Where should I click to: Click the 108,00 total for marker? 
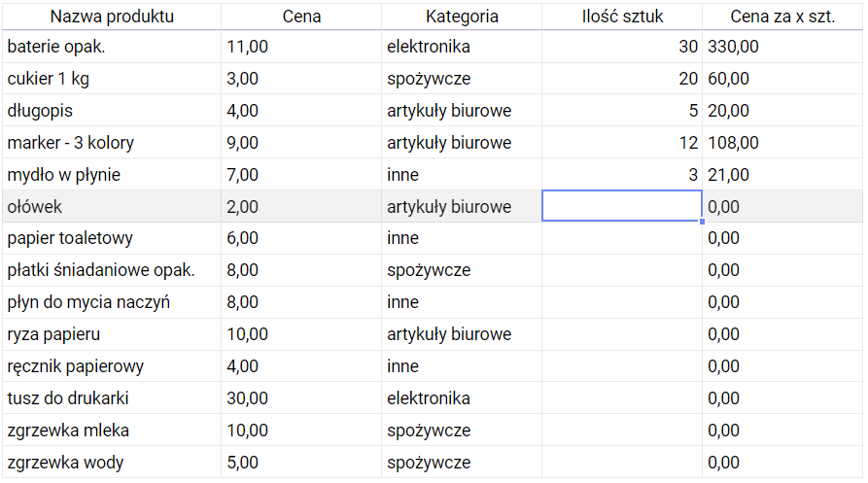(782, 143)
